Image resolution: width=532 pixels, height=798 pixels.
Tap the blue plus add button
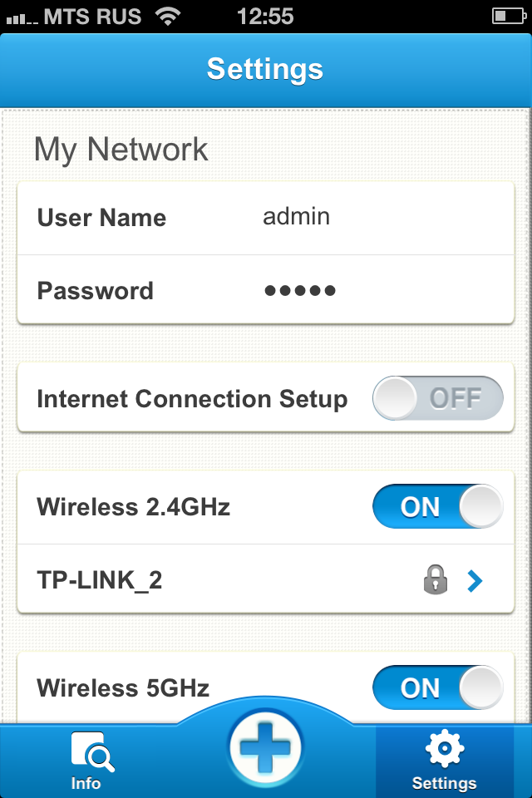266,747
